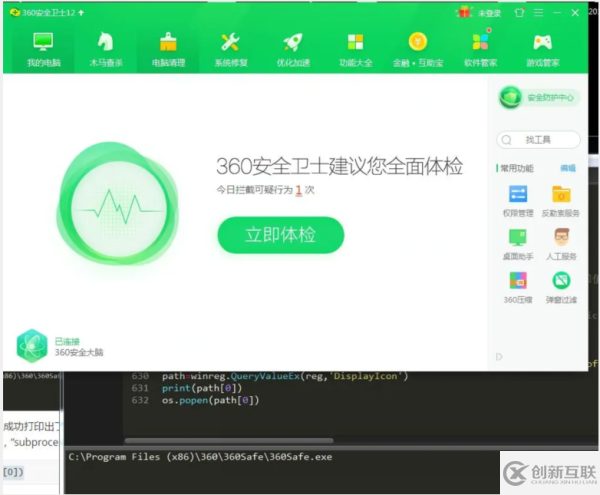Click the 常用功能 section heading

(517, 168)
